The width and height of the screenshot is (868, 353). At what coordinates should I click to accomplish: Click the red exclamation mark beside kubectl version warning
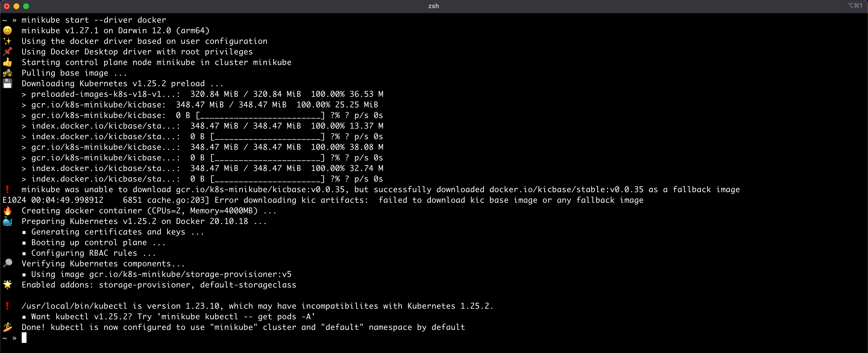tap(7, 306)
